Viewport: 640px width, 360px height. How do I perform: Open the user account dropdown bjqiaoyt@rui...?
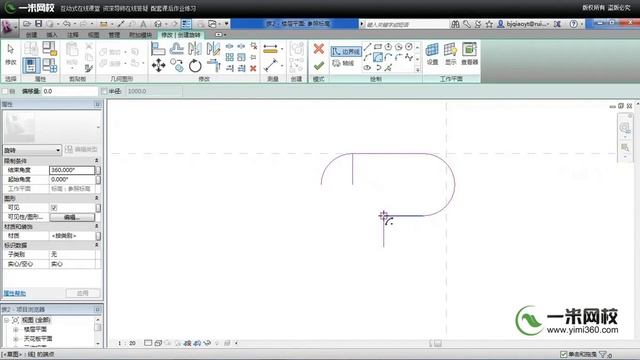528,24
